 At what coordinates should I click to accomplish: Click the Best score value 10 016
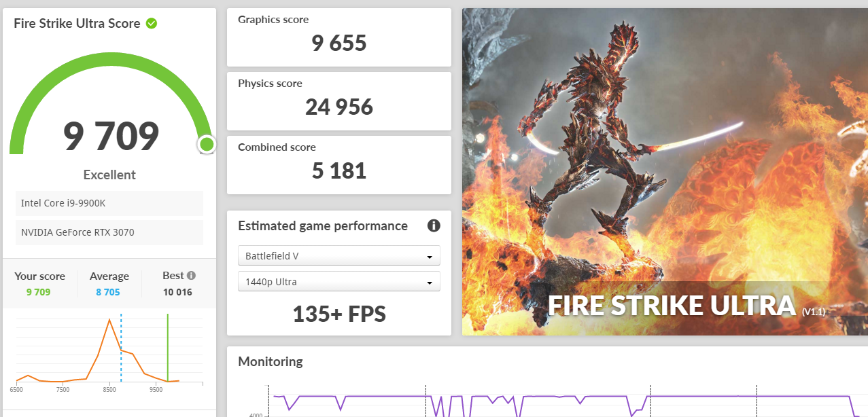[x=177, y=292]
